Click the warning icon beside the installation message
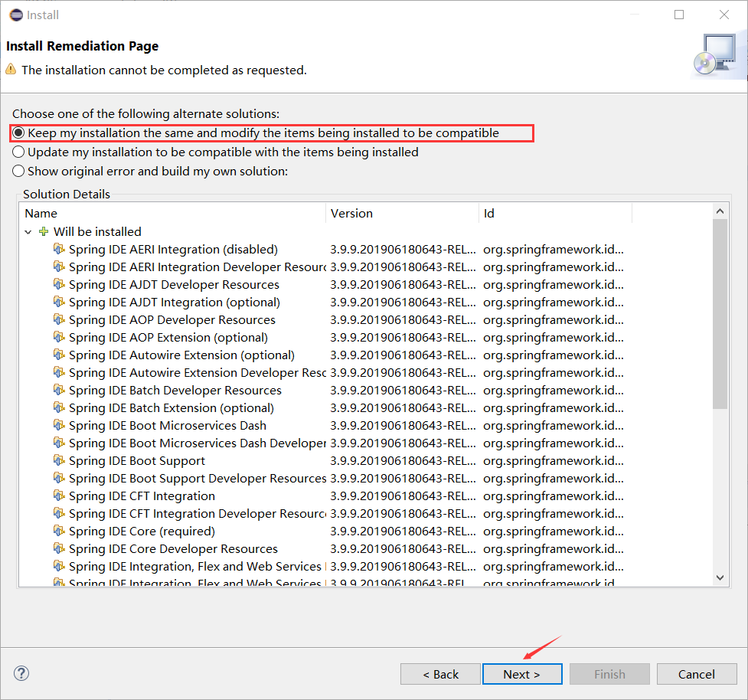Viewport: 748px width, 700px height. point(11,70)
